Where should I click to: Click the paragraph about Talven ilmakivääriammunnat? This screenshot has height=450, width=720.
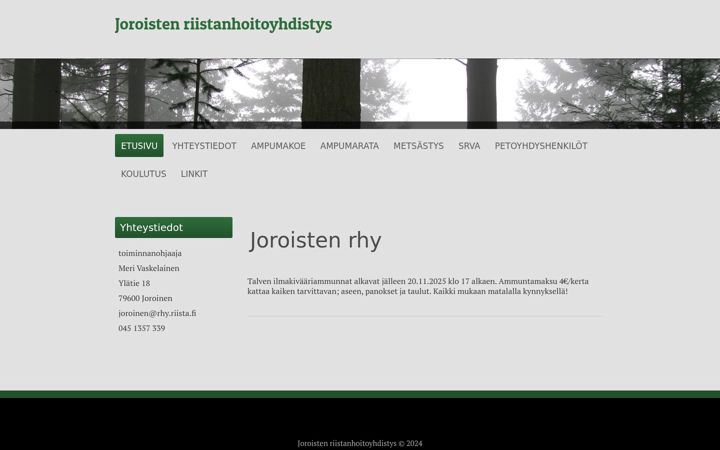tap(418, 286)
